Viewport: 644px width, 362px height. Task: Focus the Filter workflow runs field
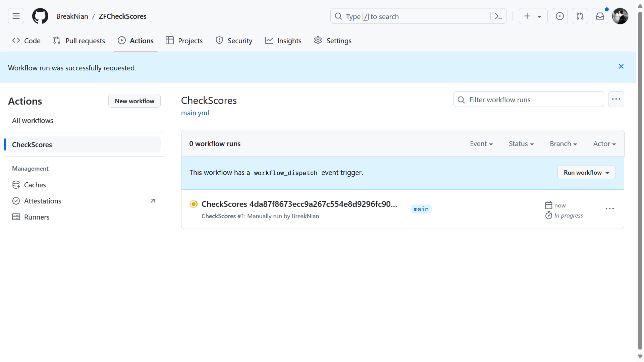pos(529,100)
